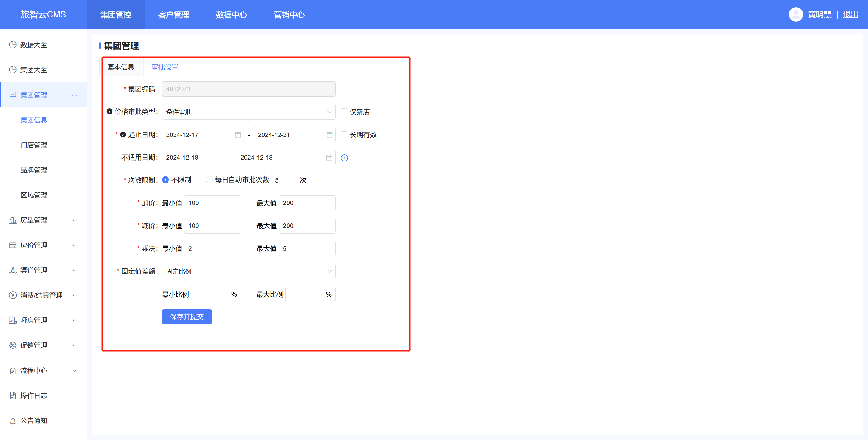Open the 数据中心 top menu
868x440 pixels.
pos(231,14)
